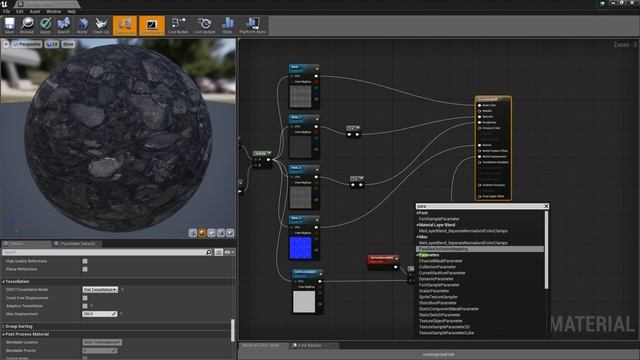Show material Stats from the toolbar
This screenshot has height=360, width=640.
(227, 25)
